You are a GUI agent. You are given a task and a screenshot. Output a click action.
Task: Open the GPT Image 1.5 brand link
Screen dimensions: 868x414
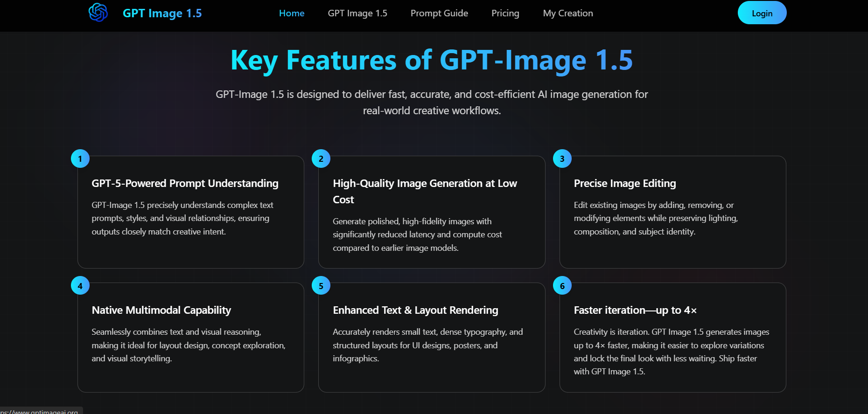click(162, 13)
